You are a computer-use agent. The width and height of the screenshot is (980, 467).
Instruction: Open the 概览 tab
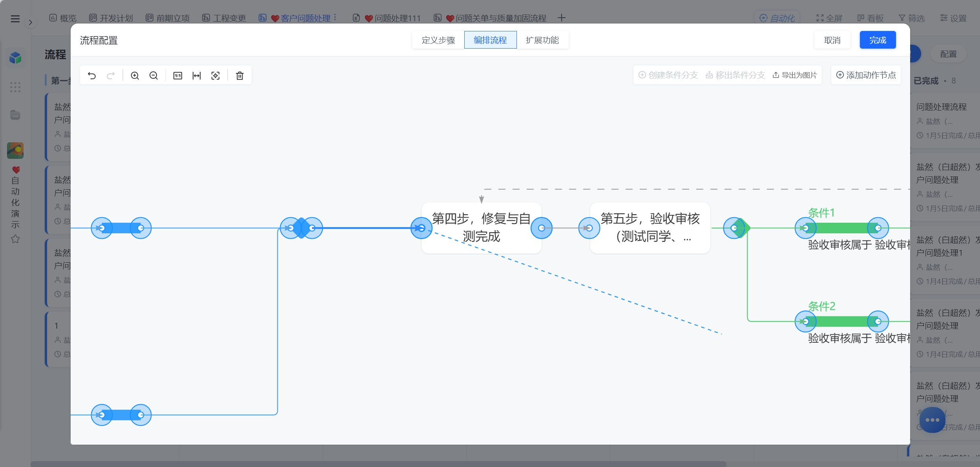(63, 18)
